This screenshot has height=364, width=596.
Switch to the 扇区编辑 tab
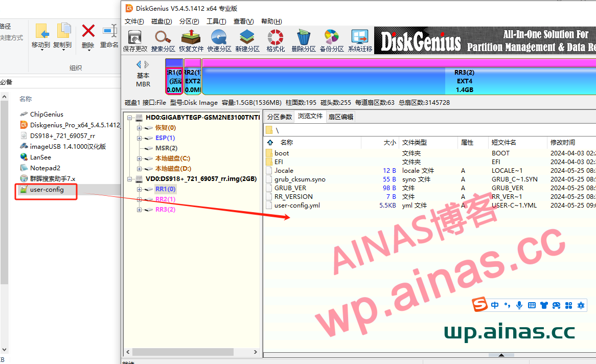pyautogui.click(x=340, y=117)
